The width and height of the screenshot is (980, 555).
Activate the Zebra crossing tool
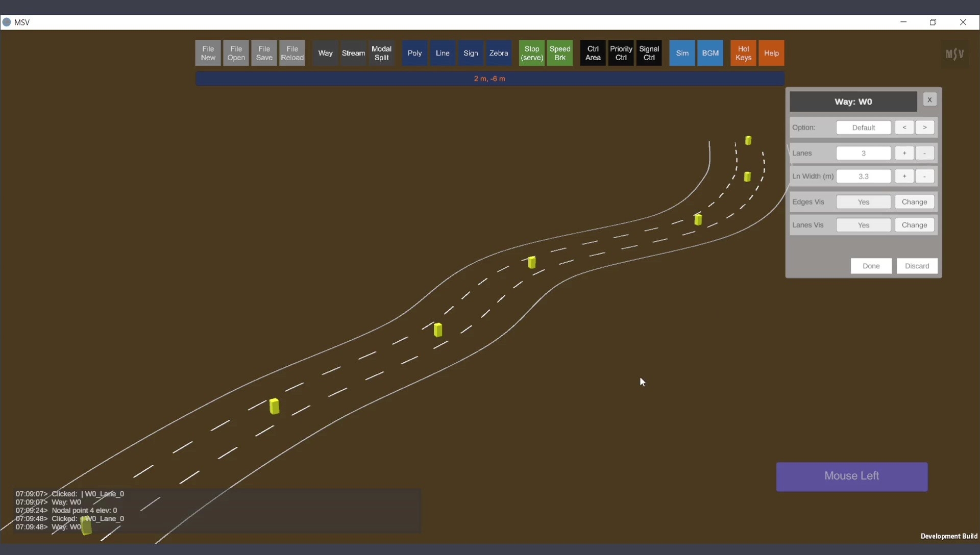(498, 53)
